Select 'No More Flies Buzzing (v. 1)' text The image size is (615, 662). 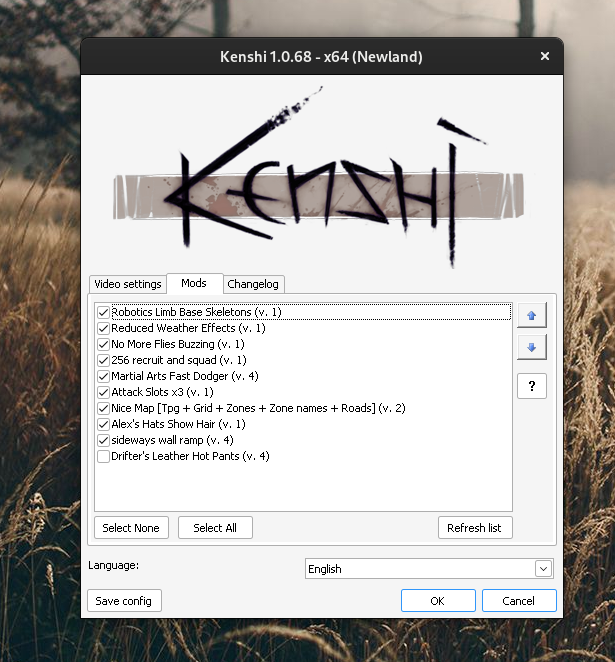coord(178,344)
